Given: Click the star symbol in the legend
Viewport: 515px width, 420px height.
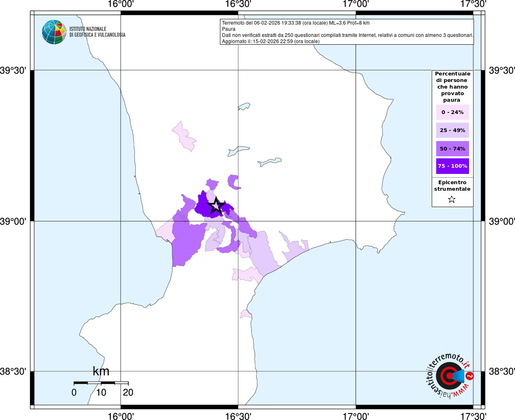Looking at the screenshot, I should click(x=452, y=200).
